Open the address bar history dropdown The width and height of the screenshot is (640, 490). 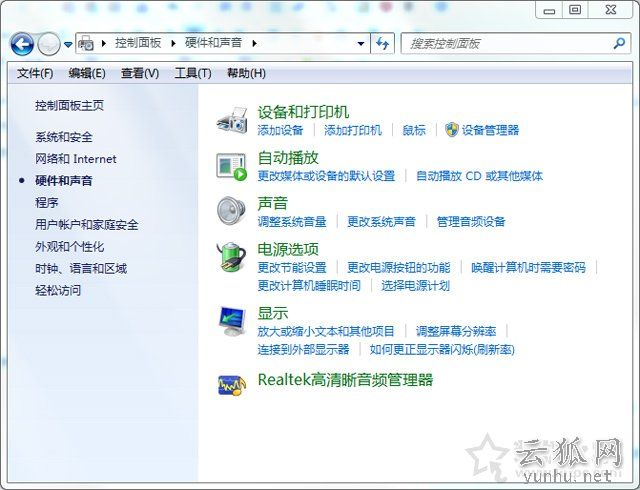[361, 44]
